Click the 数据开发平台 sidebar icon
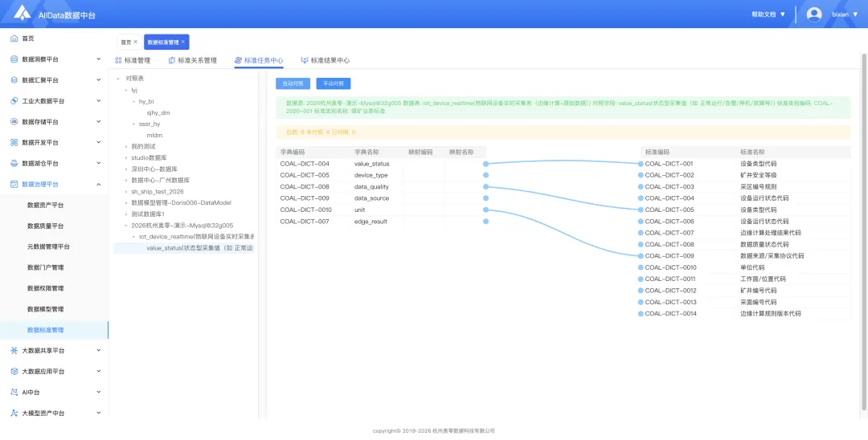The image size is (868, 440). (x=14, y=143)
